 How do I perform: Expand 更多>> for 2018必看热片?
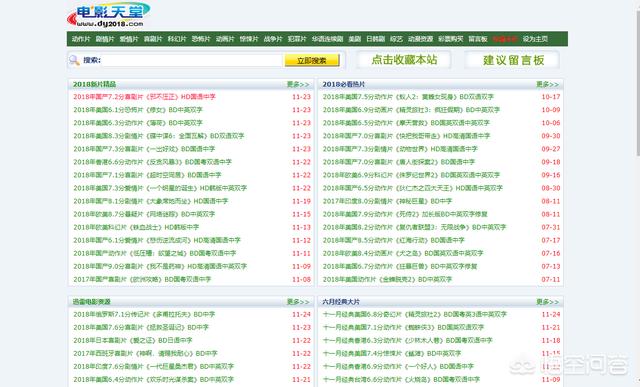click(547, 85)
